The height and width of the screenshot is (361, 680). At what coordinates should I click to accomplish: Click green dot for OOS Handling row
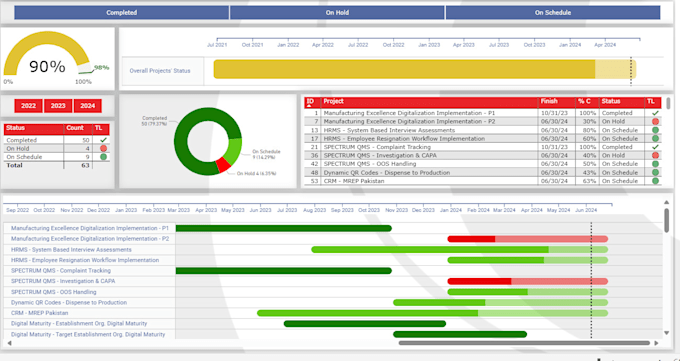[655, 164]
